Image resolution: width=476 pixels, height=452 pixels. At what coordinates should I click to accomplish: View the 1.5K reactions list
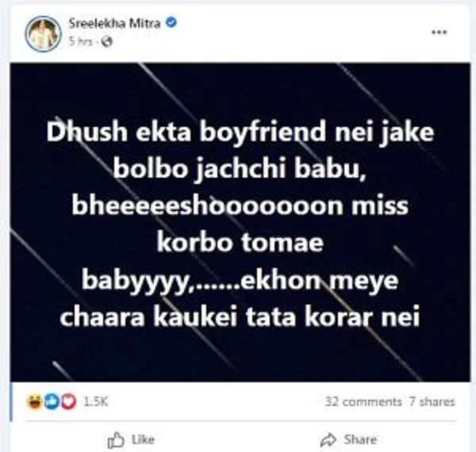96,402
